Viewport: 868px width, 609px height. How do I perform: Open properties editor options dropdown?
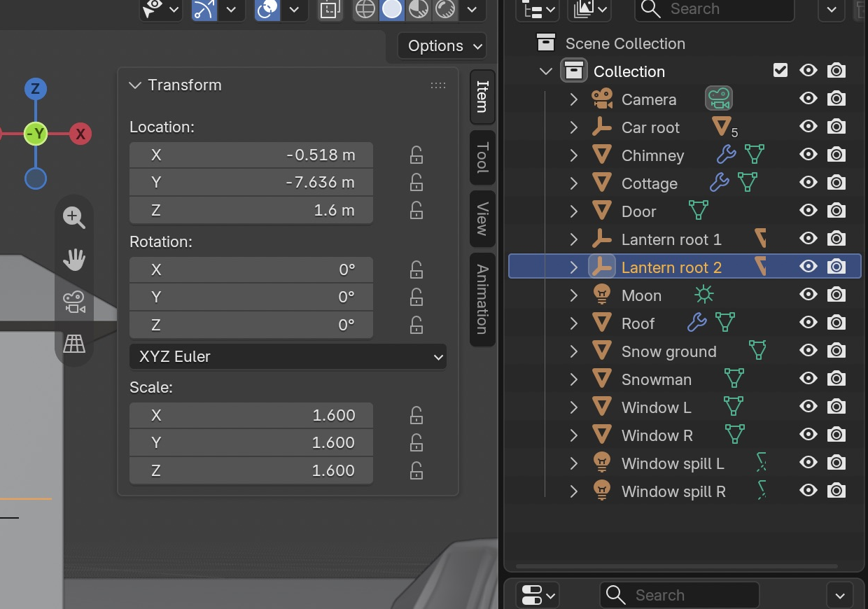pos(840,595)
